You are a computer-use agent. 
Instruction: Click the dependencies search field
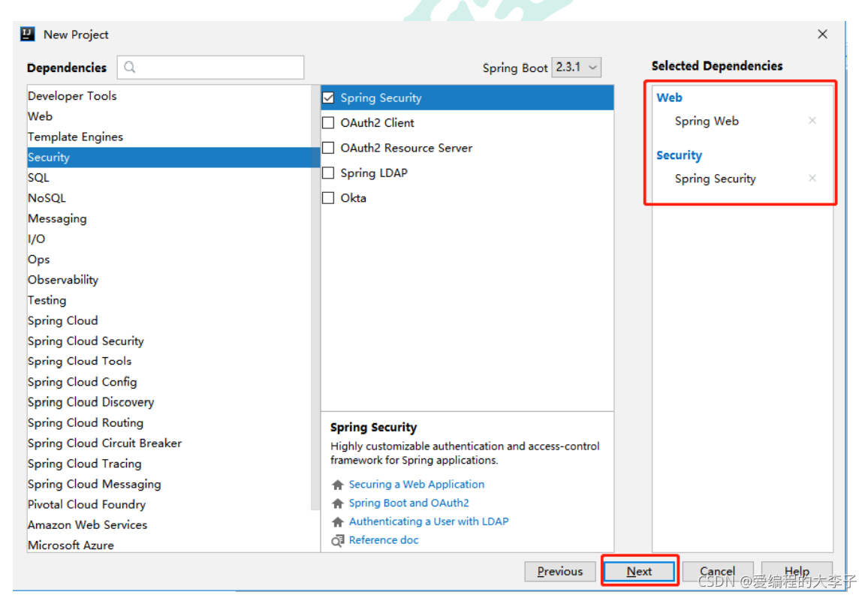pos(210,67)
